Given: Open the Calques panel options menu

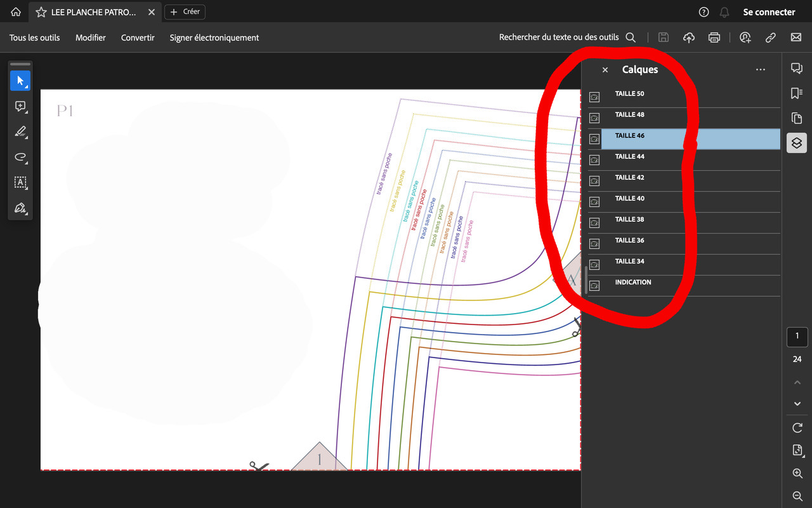Looking at the screenshot, I should tap(761, 69).
